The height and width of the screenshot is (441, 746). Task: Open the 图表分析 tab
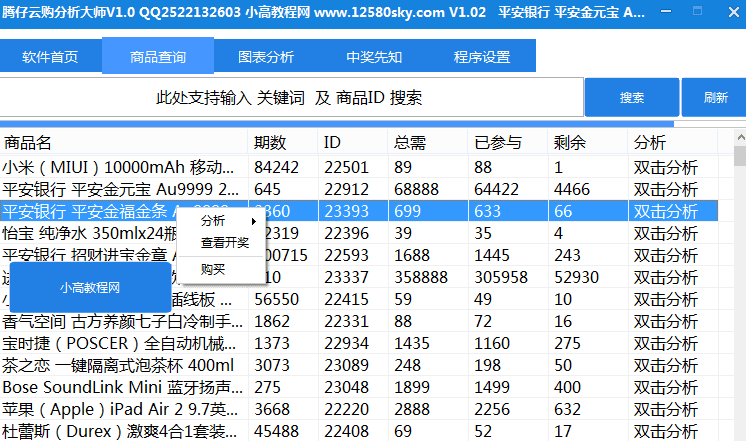[x=266, y=57]
